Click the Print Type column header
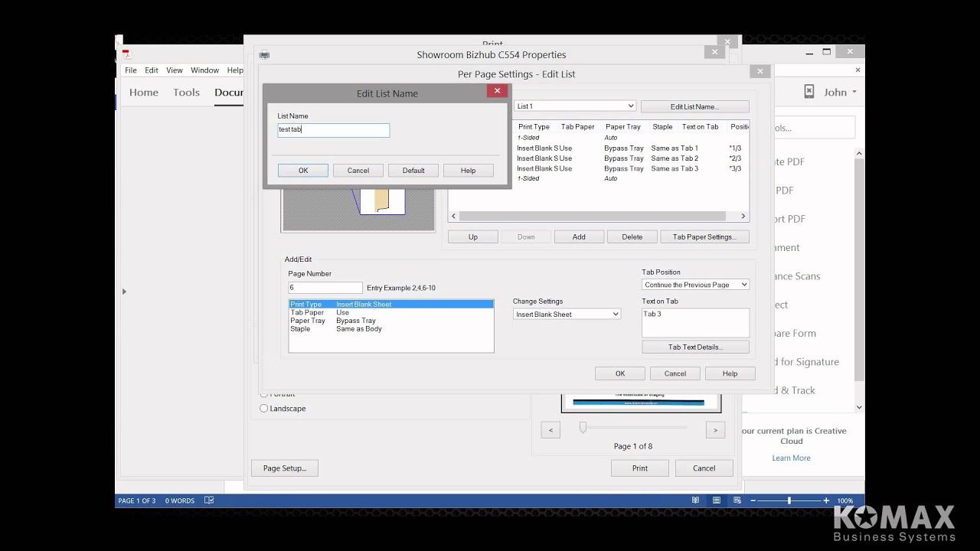The image size is (980, 551). [534, 127]
